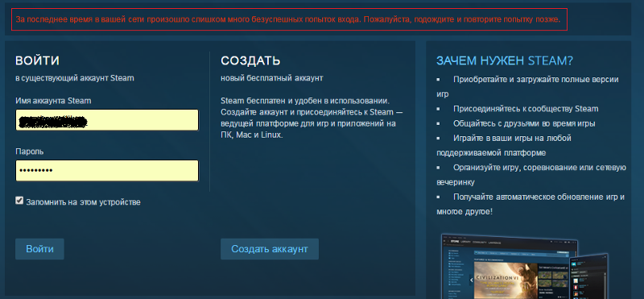Click the bullet Присоединяйтесь к сообществу Steam

(526, 109)
